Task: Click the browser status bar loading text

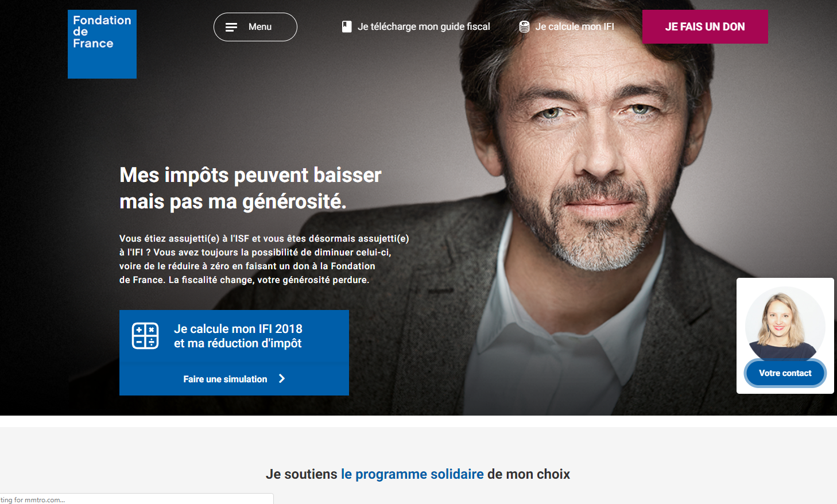Action: click(x=33, y=500)
